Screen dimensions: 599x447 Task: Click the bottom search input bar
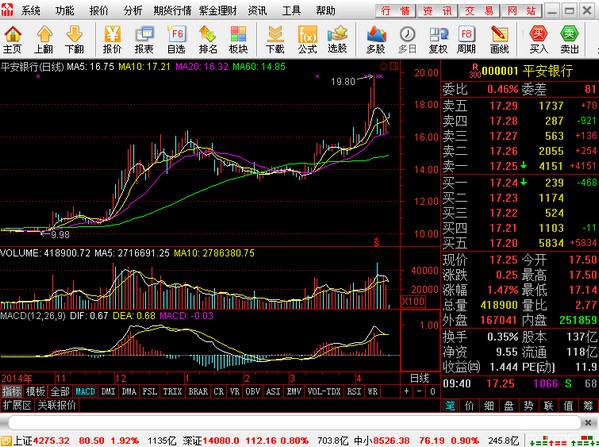point(294,423)
